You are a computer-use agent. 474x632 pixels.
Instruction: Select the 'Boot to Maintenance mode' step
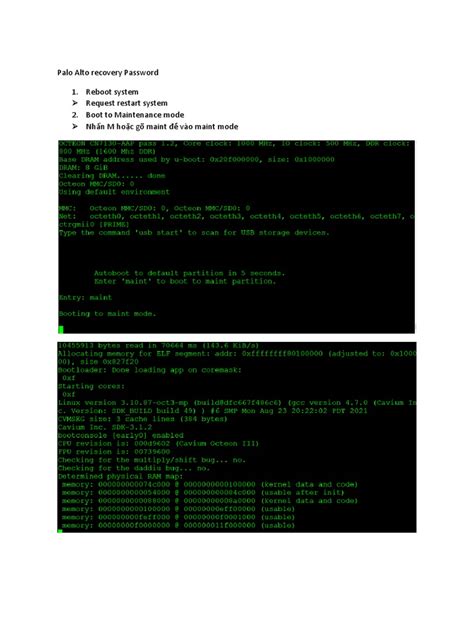135,115
